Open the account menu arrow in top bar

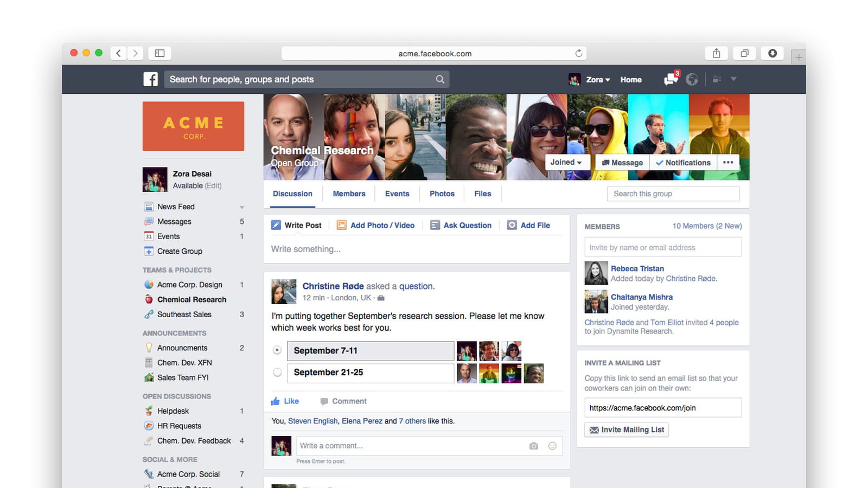[733, 79]
